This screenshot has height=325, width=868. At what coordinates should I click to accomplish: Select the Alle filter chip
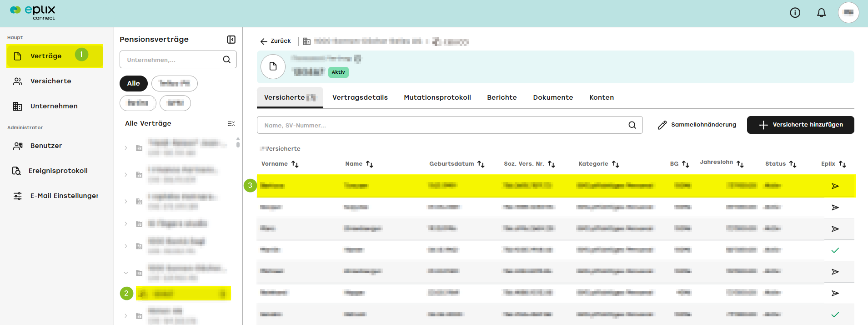tap(133, 83)
